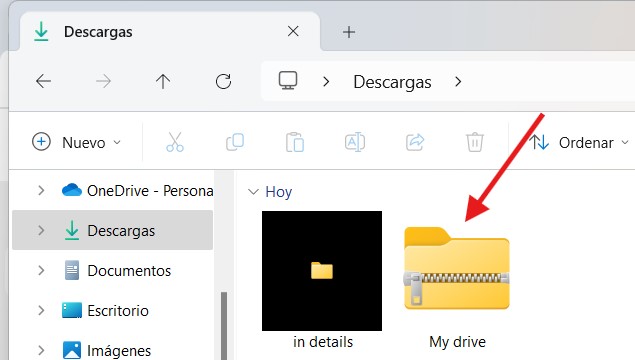Collapse the Hoy group

coord(254,192)
